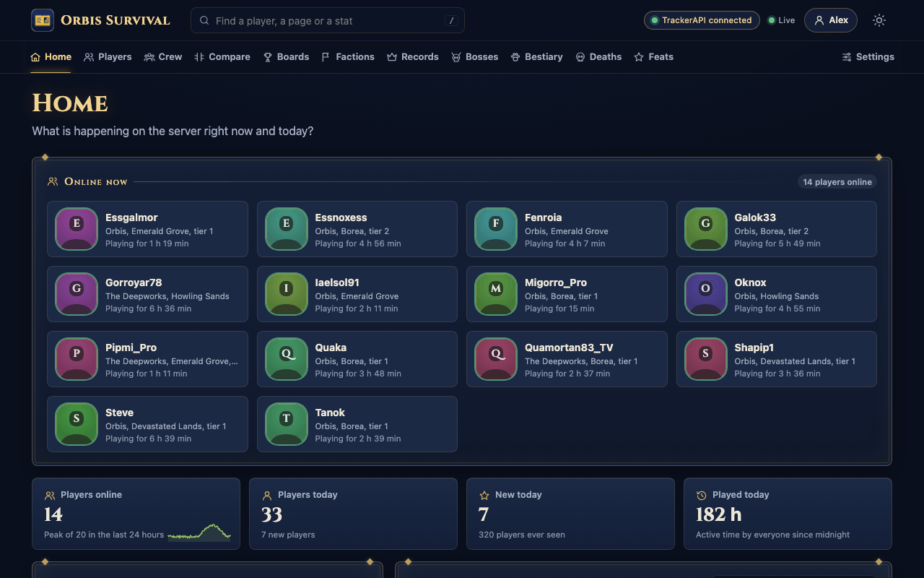The image size is (924, 578).
Task: Open Fenroia player card
Action: coord(567,229)
